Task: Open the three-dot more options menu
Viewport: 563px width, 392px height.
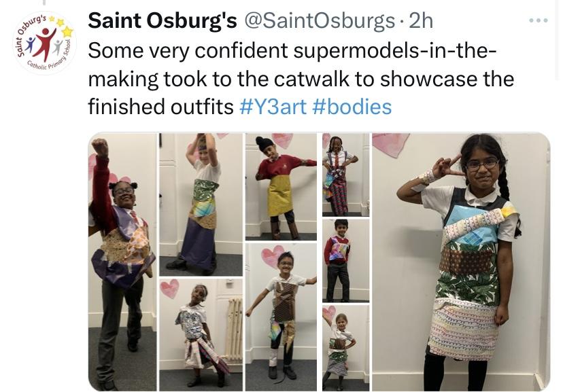Action: [539, 20]
